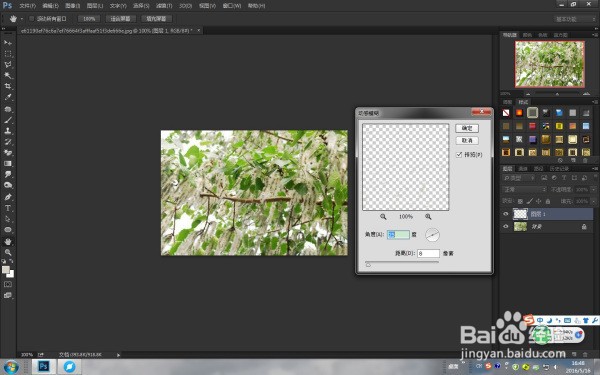The image size is (600, 375).
Task: Toggle Quick Mask mode icon
Action: click(x=8, y=284)
